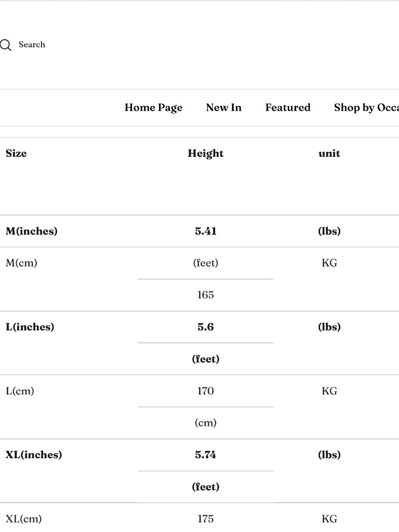Open Shop by Occasion menu
The image size is (399, 532).
click(x=366, y=108)
